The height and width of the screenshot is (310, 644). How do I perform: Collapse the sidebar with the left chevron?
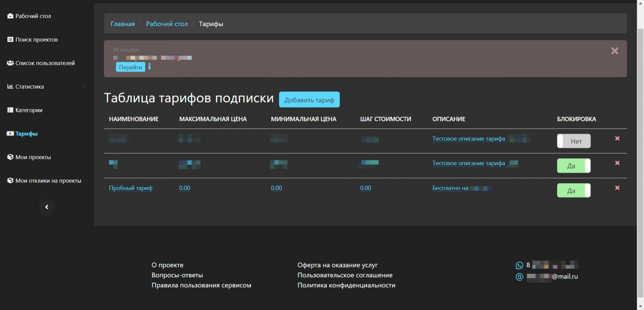(47, 207)
